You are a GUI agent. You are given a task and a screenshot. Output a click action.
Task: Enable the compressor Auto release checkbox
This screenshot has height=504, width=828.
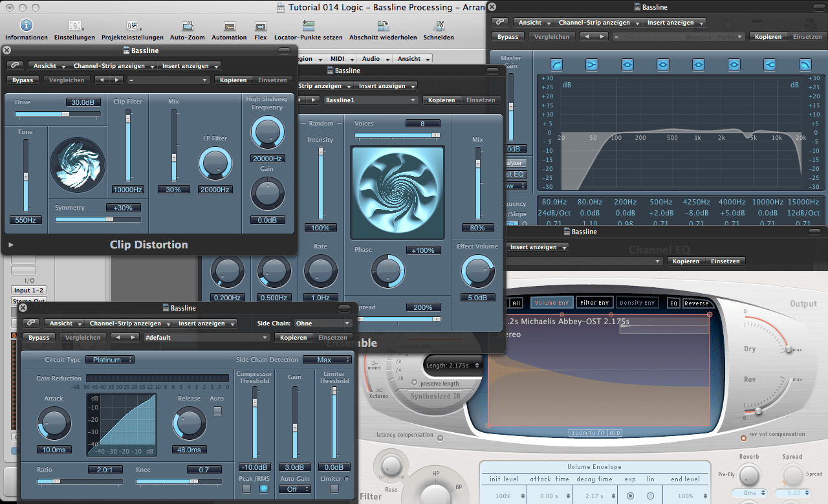[217, 410]
